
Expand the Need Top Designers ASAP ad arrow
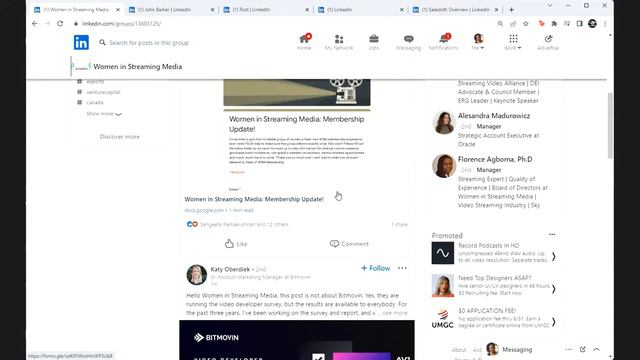(x=553, y=289)
